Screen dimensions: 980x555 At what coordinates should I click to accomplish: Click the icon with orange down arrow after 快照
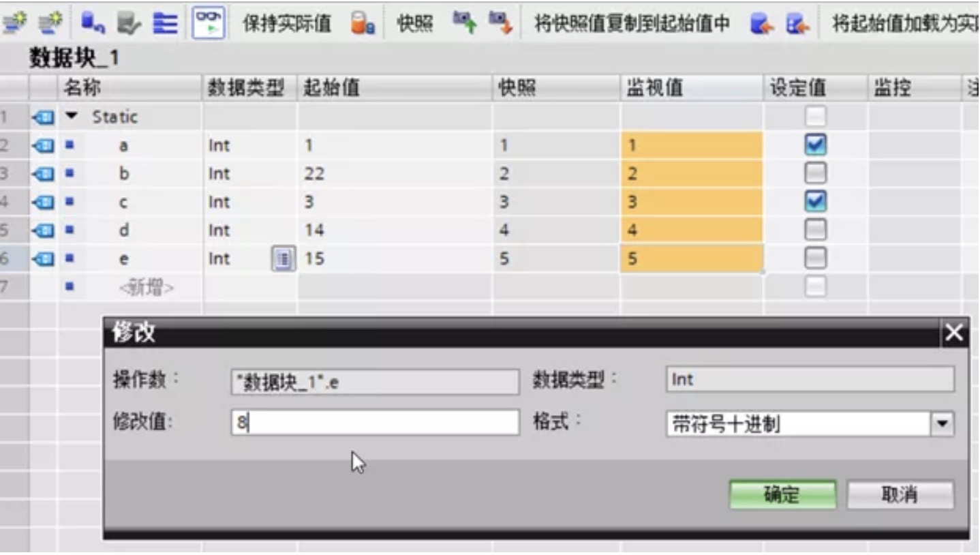(500, 23)
